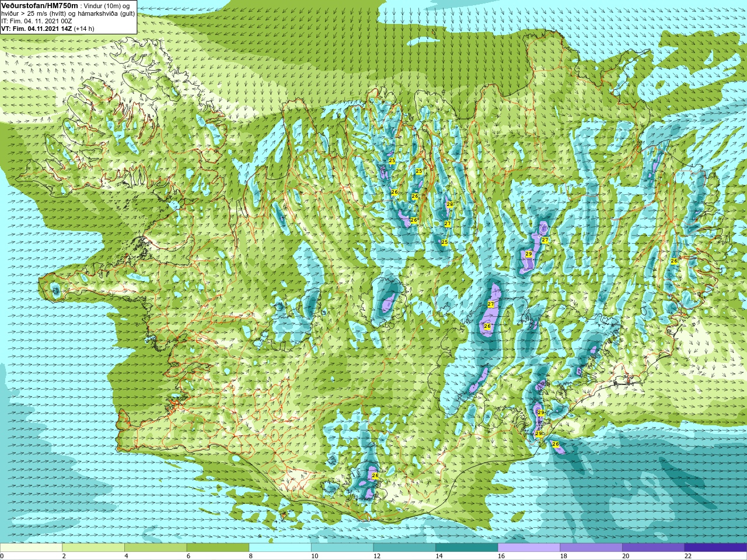
Task: Click the "10" scale number on color bar
Action: 315,556
